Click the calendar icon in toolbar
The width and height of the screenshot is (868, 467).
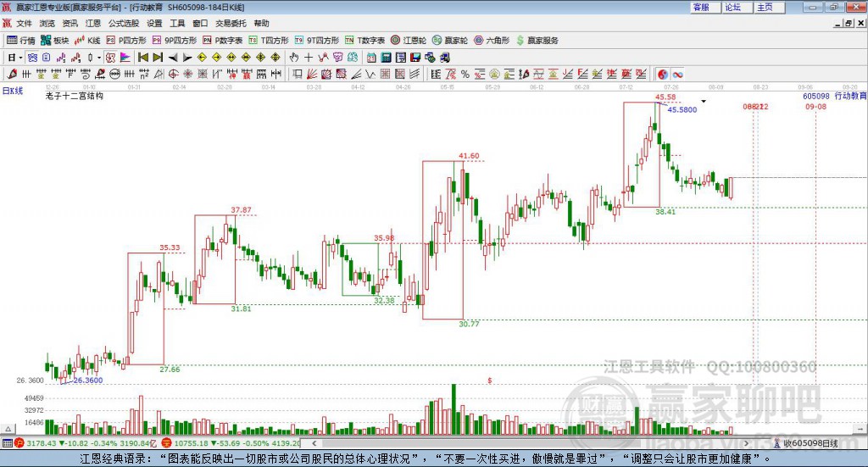pos(371,58)
